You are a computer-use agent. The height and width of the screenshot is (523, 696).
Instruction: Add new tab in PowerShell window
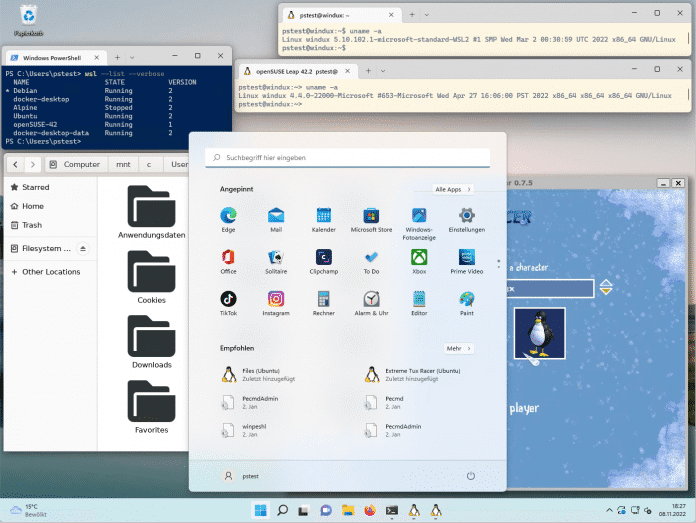pyautogui.click(x=117, y=58)
